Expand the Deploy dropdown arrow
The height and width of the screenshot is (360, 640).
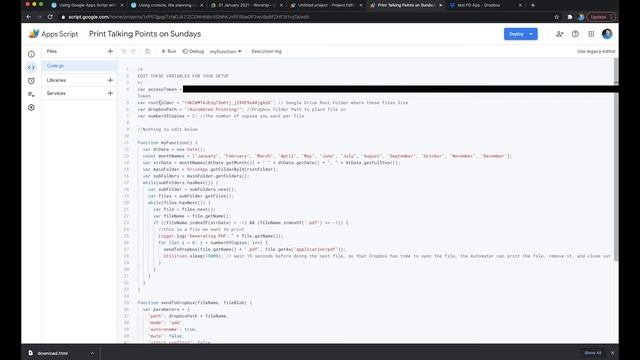531,34
